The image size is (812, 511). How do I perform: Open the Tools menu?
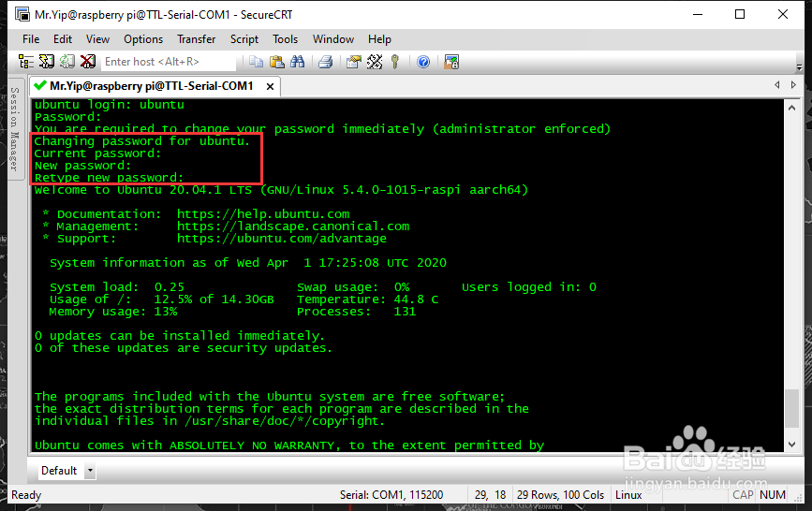286,39
